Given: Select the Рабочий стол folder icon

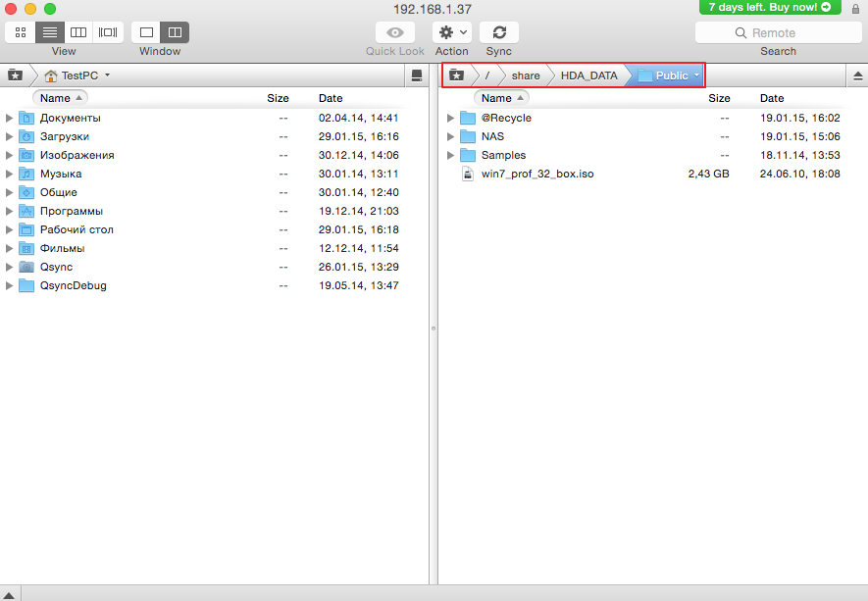Looking at the screenshot, I should 26,229.
